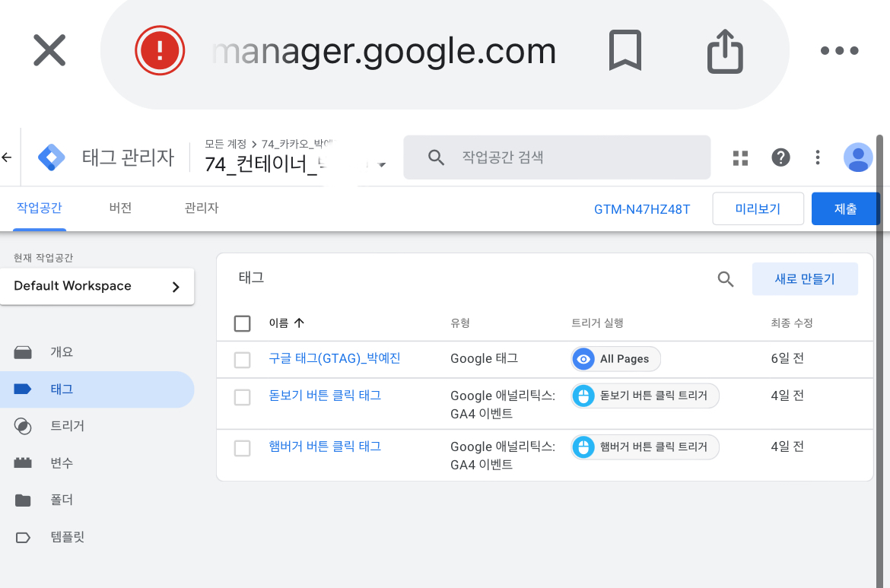The height and width of the screenshot is (588, 890).
Task: Switch to the 관리자 tab
Action: point(202,208)
